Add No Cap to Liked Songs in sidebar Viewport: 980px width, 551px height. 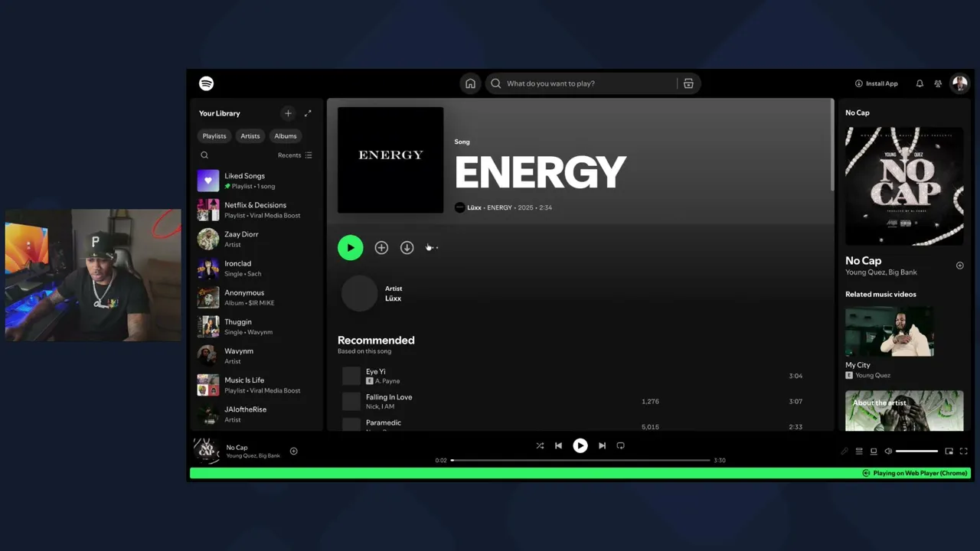[960, 266]
